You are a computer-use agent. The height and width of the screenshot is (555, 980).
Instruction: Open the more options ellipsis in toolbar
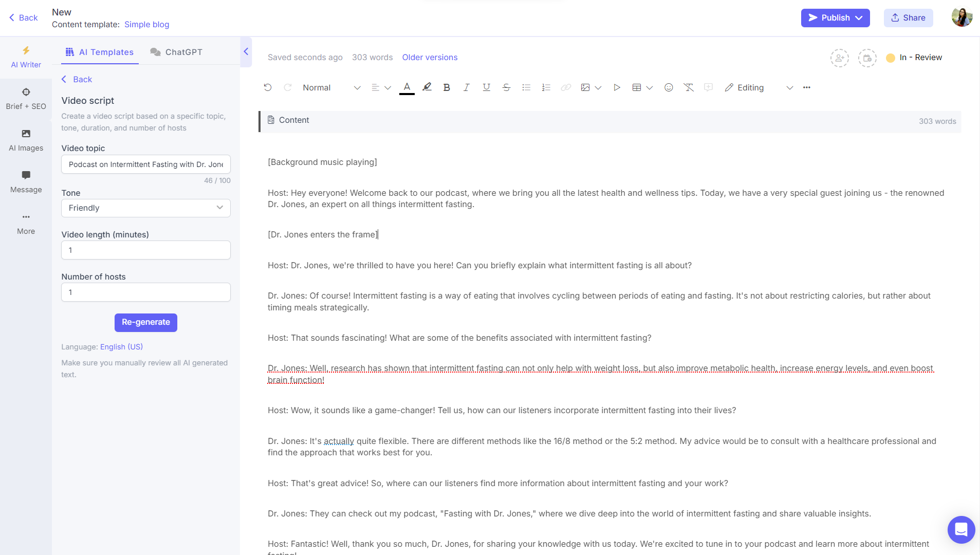point(807,87)
